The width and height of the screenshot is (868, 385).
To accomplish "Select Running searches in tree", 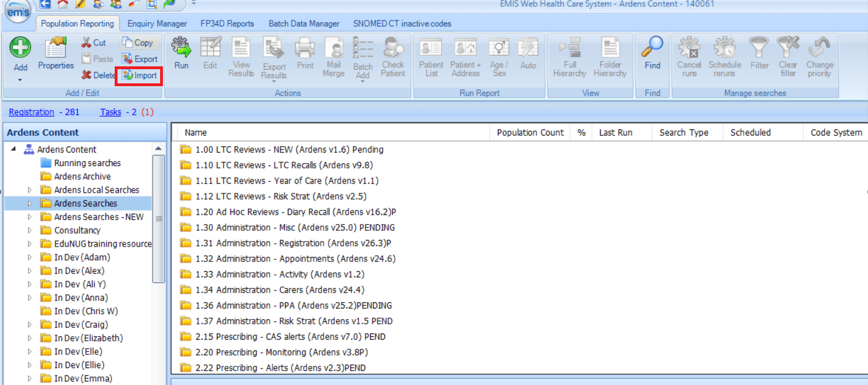I will point(87,163).
